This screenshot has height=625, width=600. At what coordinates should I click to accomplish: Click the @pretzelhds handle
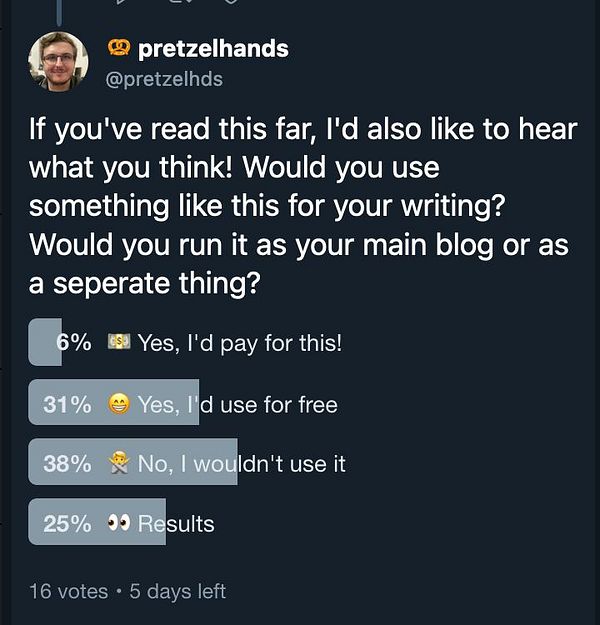[164, 78]
